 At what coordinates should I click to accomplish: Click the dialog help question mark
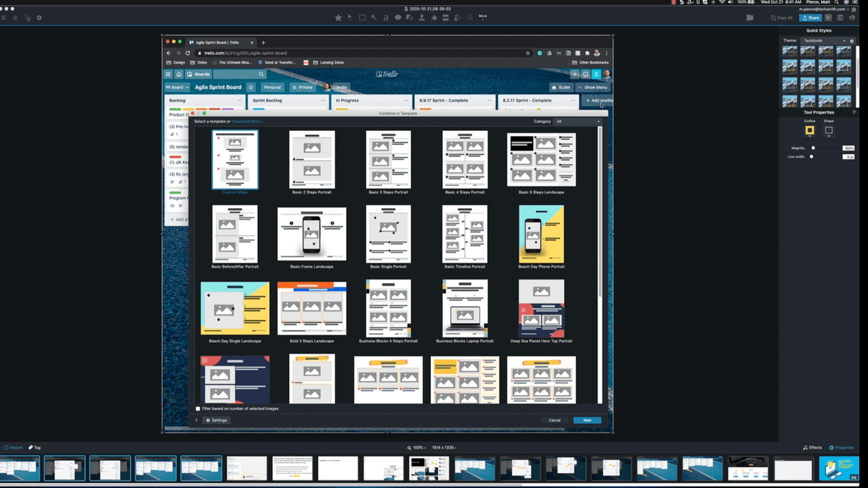[196, 420]
